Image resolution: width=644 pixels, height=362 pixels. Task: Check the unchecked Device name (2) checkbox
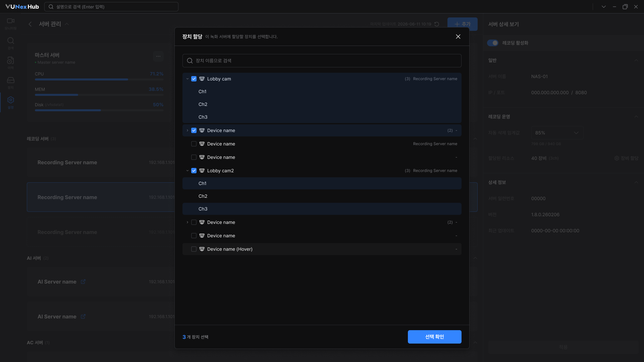click(x=194, y=222)
